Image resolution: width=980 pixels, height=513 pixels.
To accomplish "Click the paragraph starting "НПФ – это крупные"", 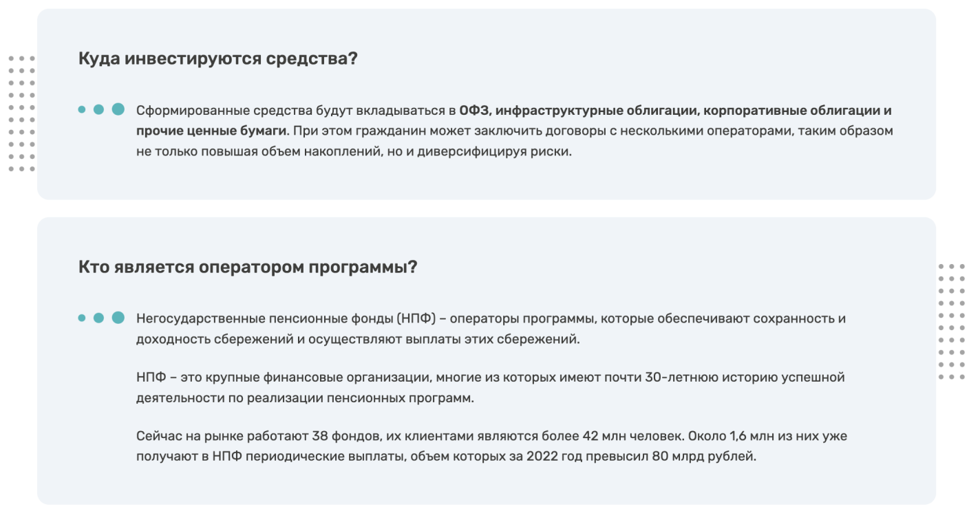I will point(490,388).
